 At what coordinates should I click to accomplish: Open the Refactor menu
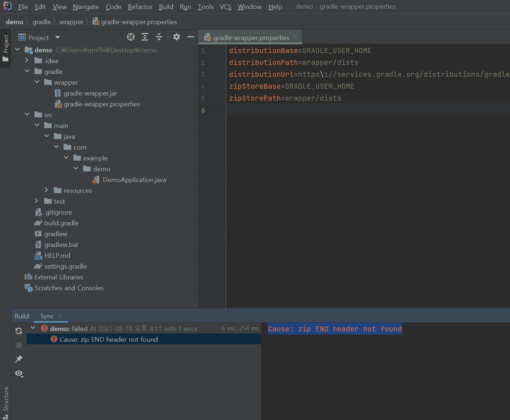140,7
